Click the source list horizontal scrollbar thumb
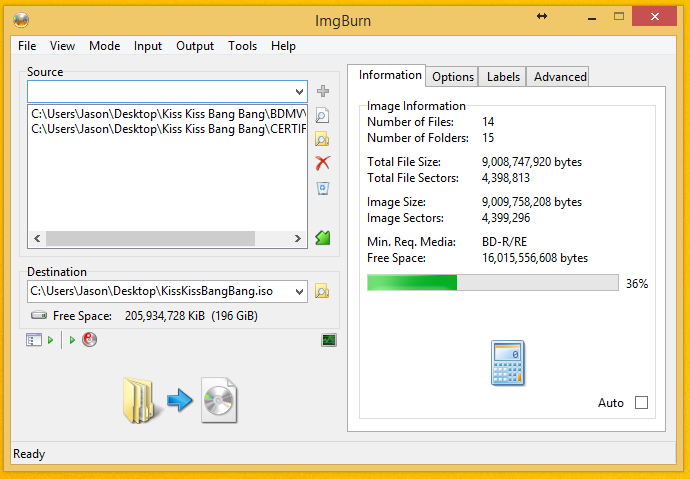690x479 pixels. (150, 238)
